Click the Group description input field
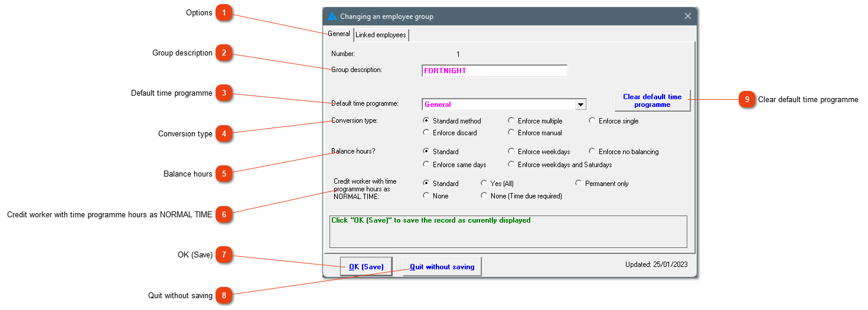 [494, 71]
